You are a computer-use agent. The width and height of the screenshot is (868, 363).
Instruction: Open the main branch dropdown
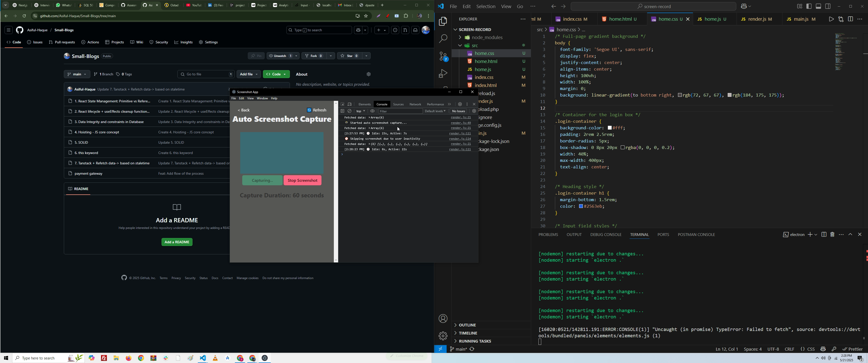pos(77,74)
